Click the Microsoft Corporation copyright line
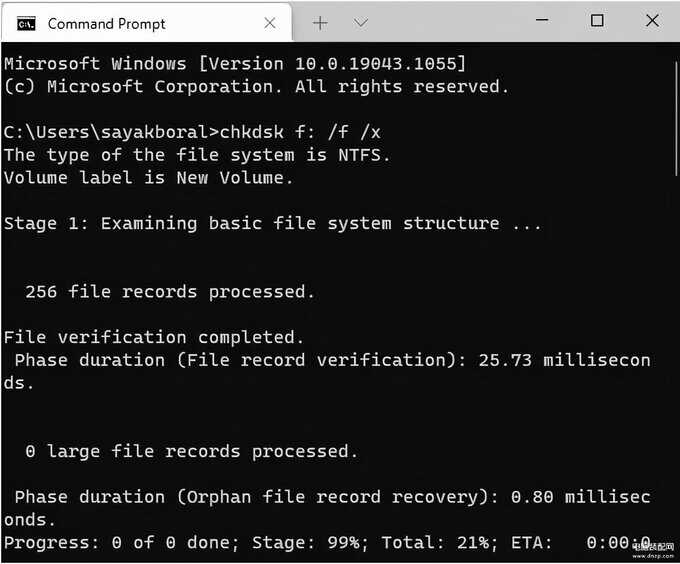 point(256,86)
